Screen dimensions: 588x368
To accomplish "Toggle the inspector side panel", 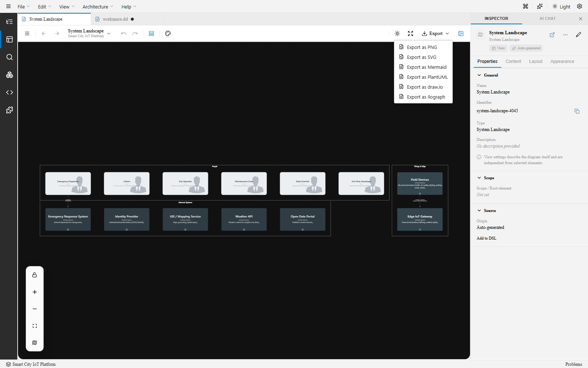I will point(461,33).
